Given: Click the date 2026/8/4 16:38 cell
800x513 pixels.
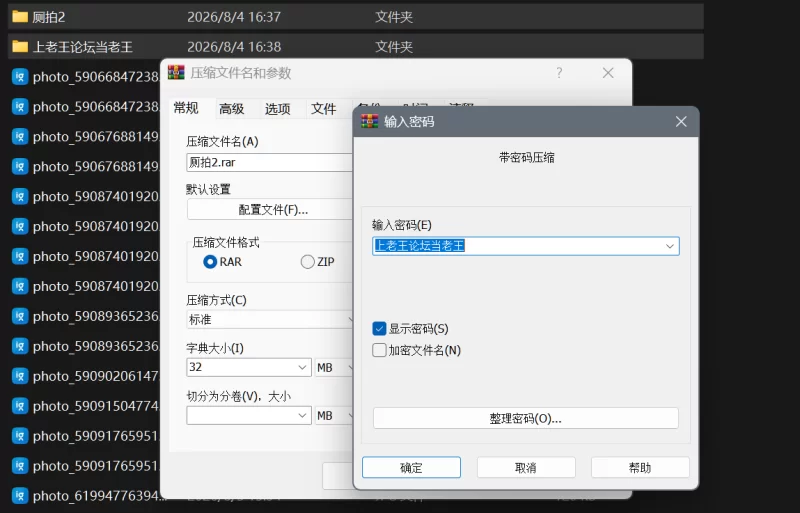Looking at the screenshot, I should (234, 46).
